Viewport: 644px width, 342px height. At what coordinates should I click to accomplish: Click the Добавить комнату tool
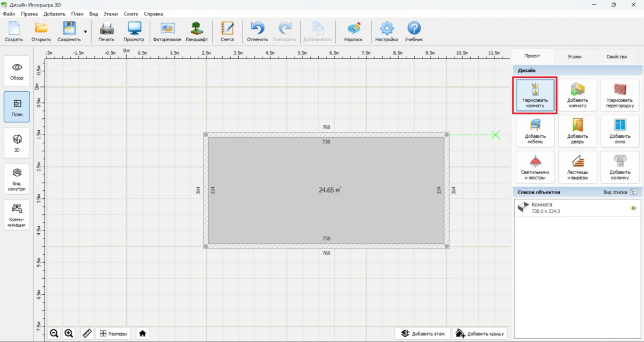[577, 95]
